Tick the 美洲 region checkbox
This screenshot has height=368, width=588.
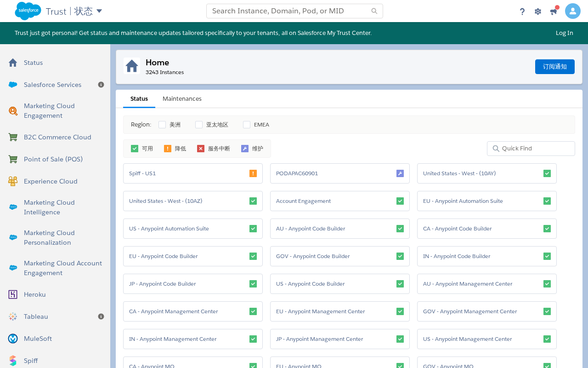coord(162,125)
